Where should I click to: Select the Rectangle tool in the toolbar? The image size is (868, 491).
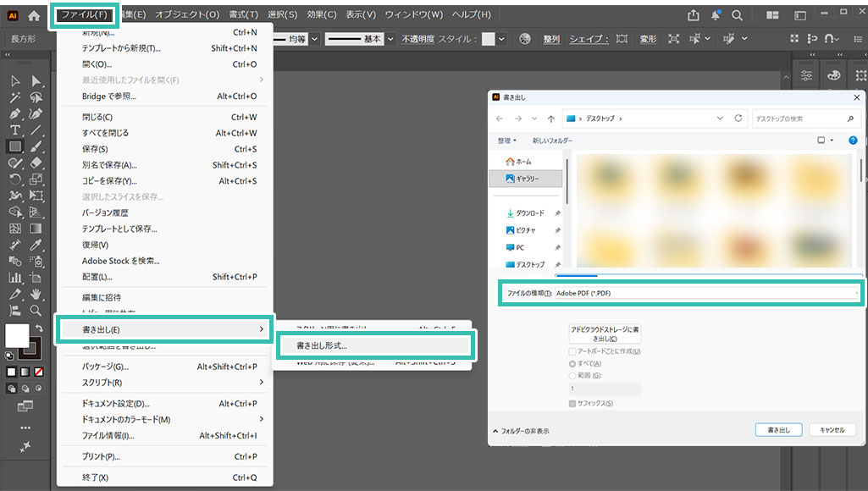pyautogui.click(x=15, y=146)
